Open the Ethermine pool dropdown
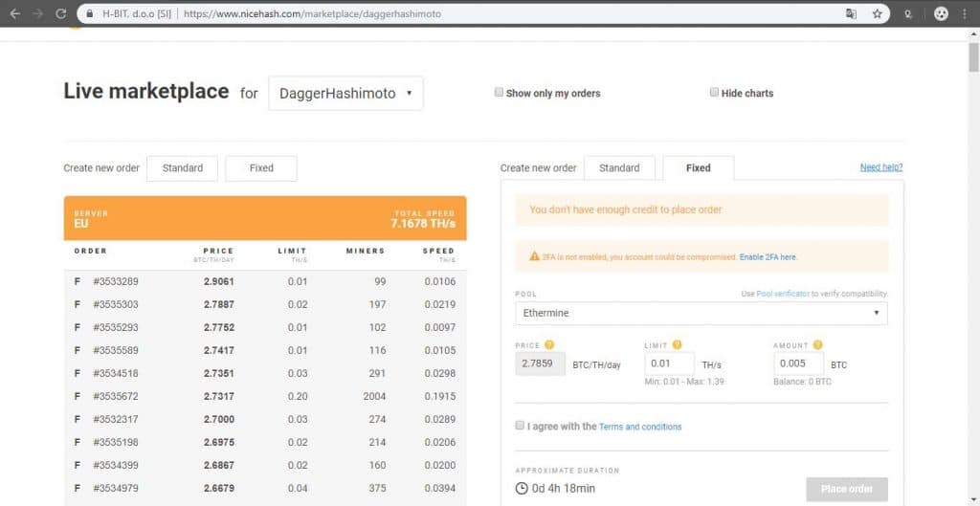 (x=702, y=313)
